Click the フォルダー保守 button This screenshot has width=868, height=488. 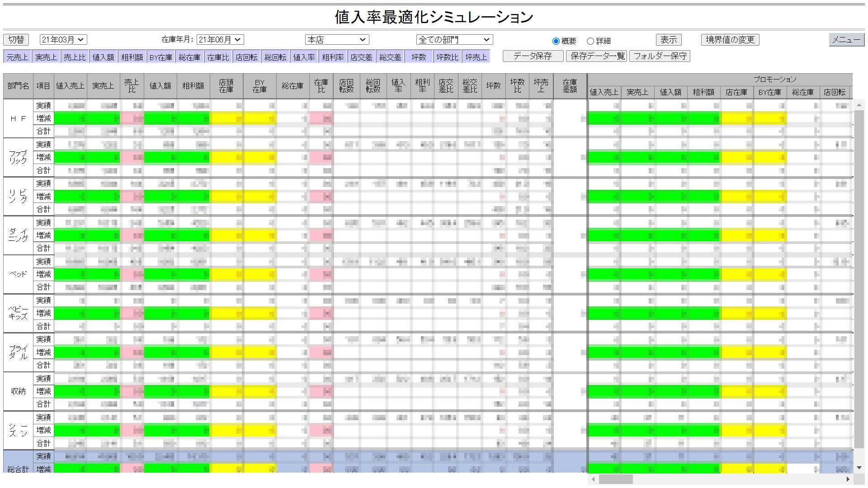(660, 56)
